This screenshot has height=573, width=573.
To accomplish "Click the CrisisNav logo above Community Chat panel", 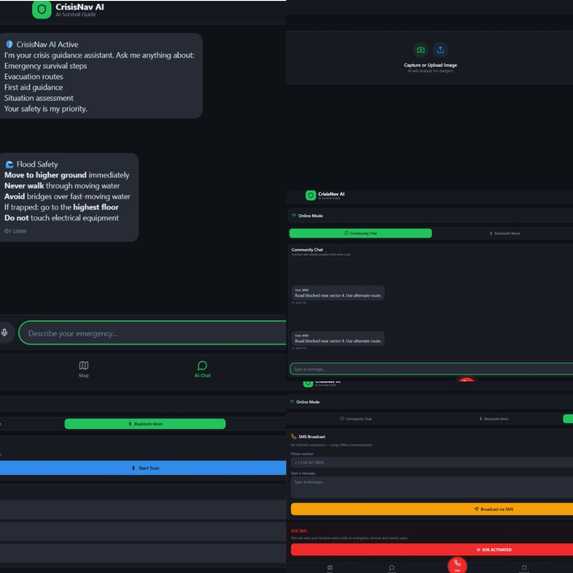I will [x=311, y=196].
